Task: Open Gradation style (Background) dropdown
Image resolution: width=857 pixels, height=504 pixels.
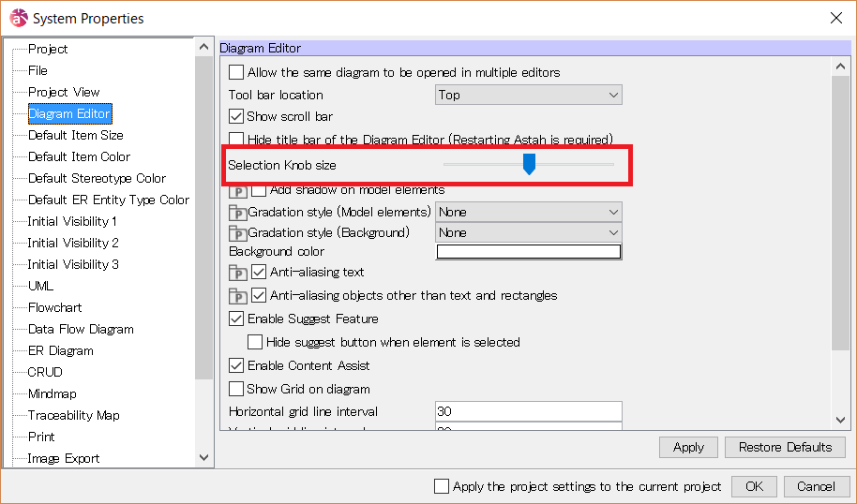Action: click(x=529, y=232)
